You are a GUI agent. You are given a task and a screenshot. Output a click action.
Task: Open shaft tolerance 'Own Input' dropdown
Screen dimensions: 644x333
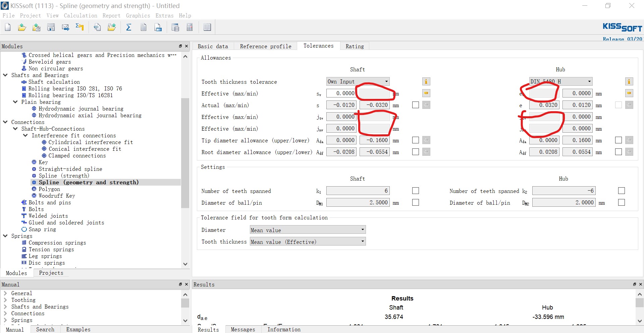[358, 81]
